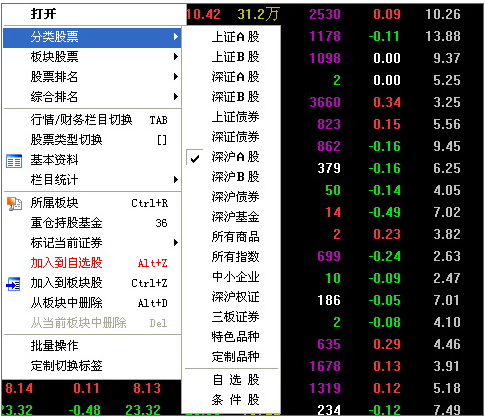Open 定制切换标签 menu entry
The width and height of the screenshot is (485, 420).
pos(92,366)
